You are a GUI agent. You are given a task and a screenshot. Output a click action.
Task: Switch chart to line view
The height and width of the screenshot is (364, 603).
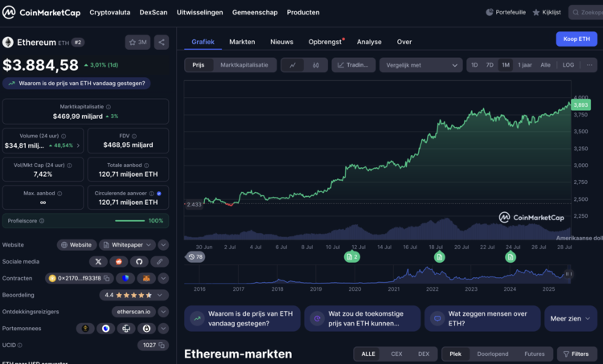[x=293, y=65]
